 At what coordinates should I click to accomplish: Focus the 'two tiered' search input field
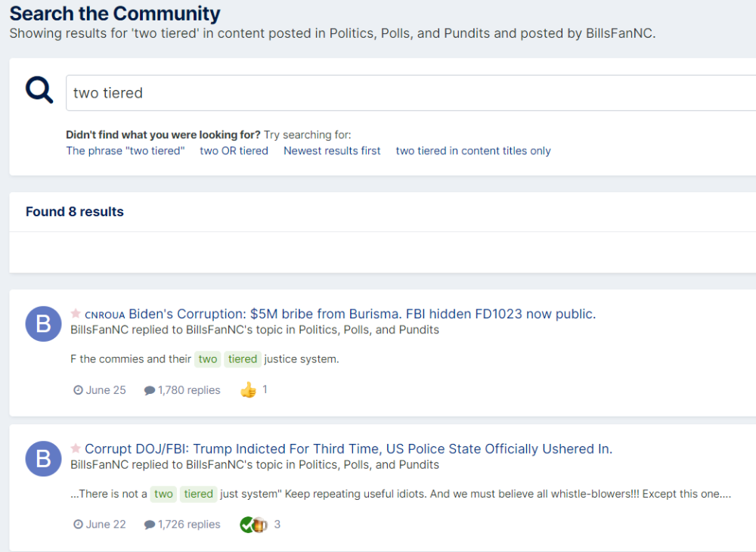[411, 93]
